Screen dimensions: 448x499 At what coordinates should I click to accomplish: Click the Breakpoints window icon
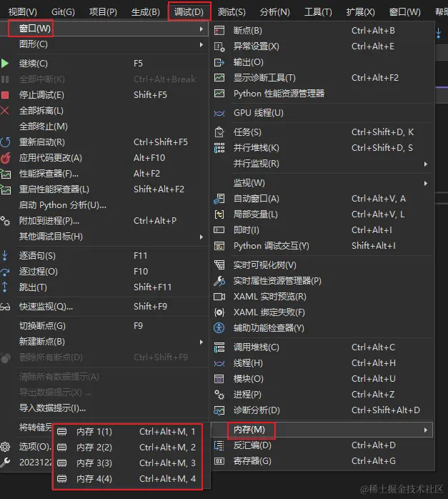(219, 31)
